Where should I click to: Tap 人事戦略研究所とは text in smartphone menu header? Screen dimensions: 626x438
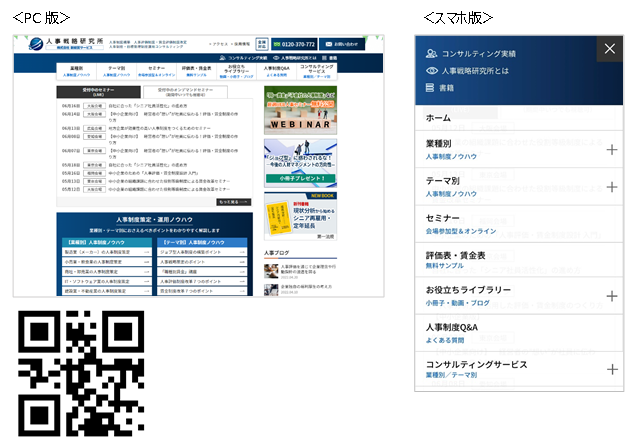pyautogui.click(x=475, y=71)
